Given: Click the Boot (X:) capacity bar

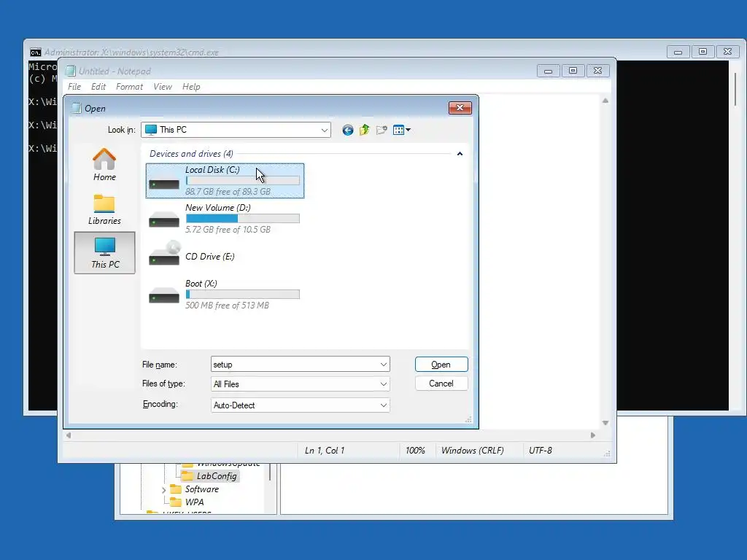Looking at the screenshot, I should [x=242, y=295].
